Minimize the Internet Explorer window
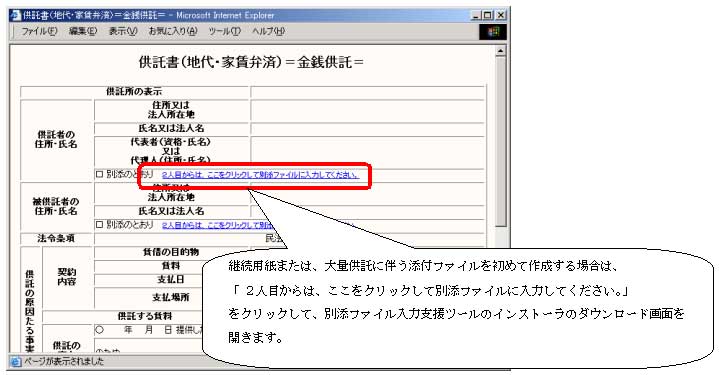Screen dimensions: 719x375 [477, 16]
